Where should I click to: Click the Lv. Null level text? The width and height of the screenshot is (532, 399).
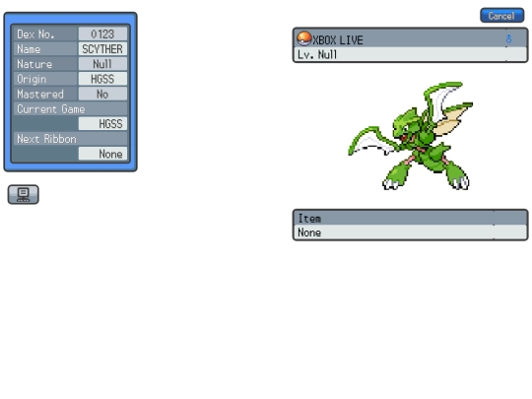coord(317,54)
